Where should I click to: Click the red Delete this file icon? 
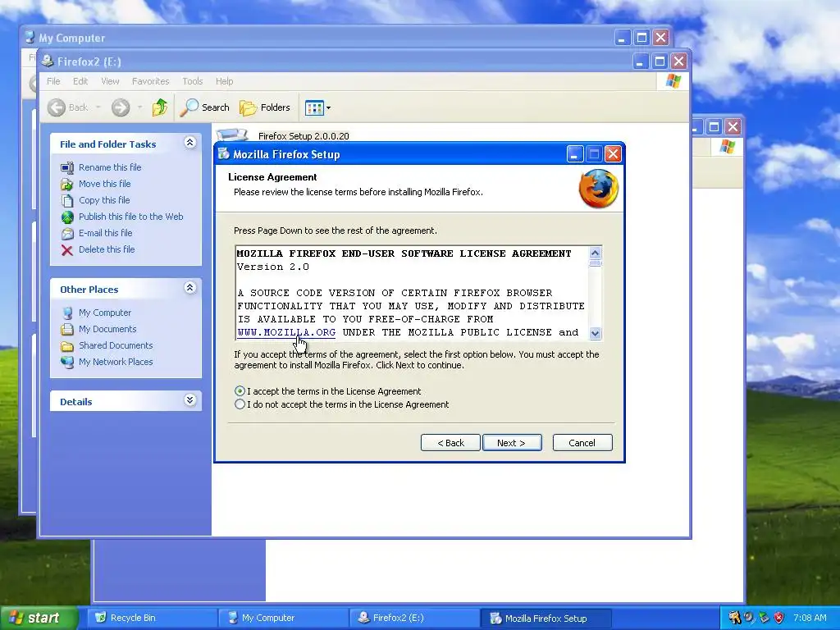(67, 249)
